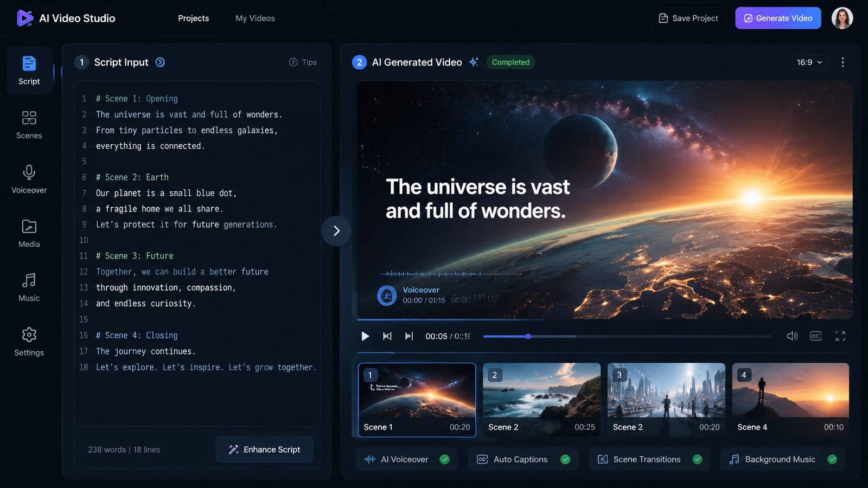Click script line '# Scene 1: Opening'
Image resolution: width=868 pixels, height=488 pixels.
137,99
